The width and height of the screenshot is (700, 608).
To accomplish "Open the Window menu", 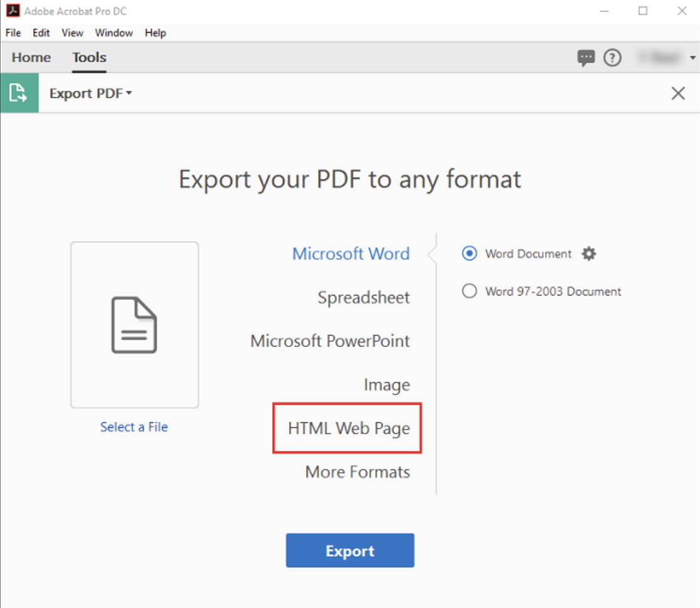I will pyautogui.click(x=114, y=33).
